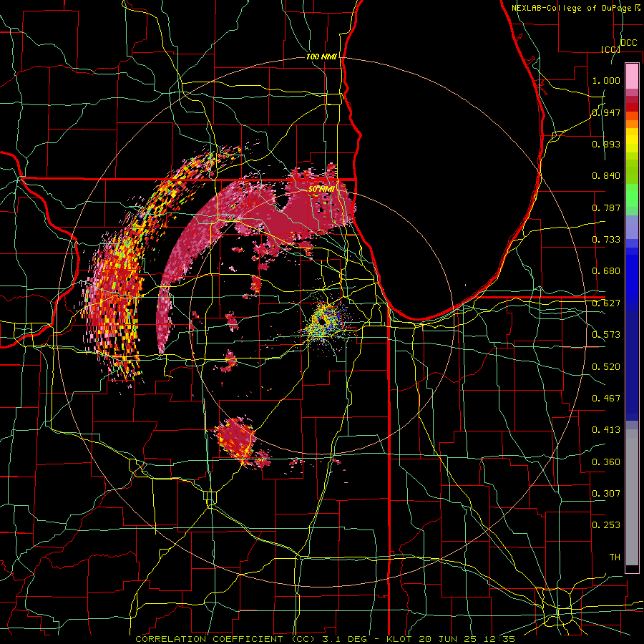The image size is (644, 644).
Task: Pick the gray lower color bar segment
Action: tap(632, 497)
